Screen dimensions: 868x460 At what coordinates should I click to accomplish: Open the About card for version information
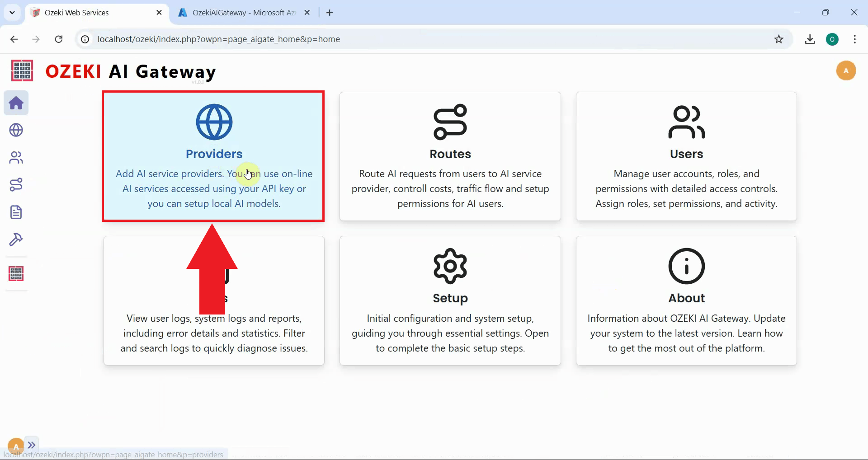click(686, 300)
